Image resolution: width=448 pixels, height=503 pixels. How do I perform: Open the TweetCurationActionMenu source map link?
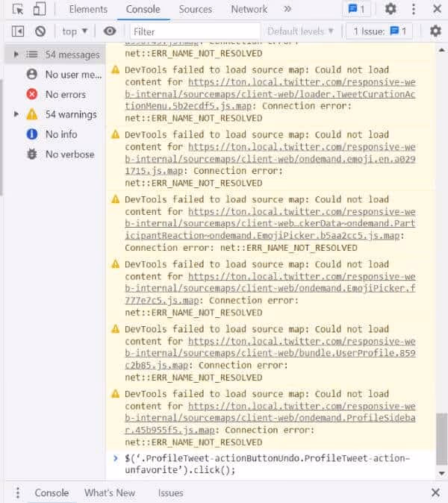pos(270,94)
